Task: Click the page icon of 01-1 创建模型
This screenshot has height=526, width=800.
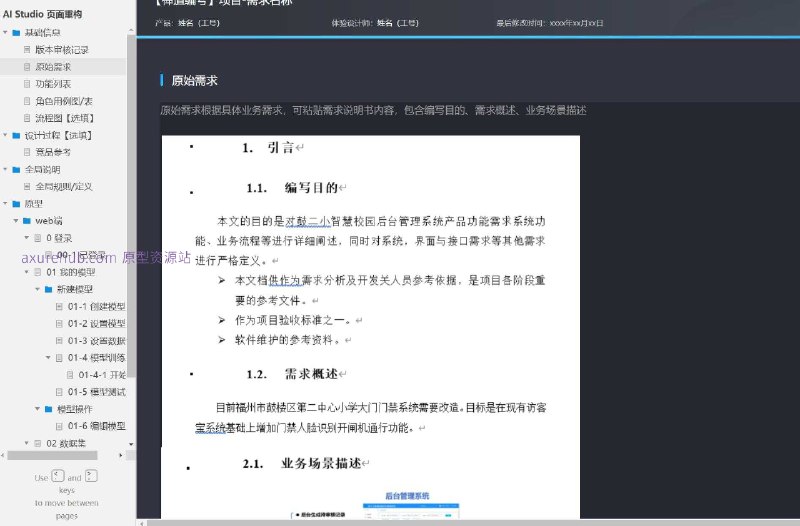Action: point(59,306)
